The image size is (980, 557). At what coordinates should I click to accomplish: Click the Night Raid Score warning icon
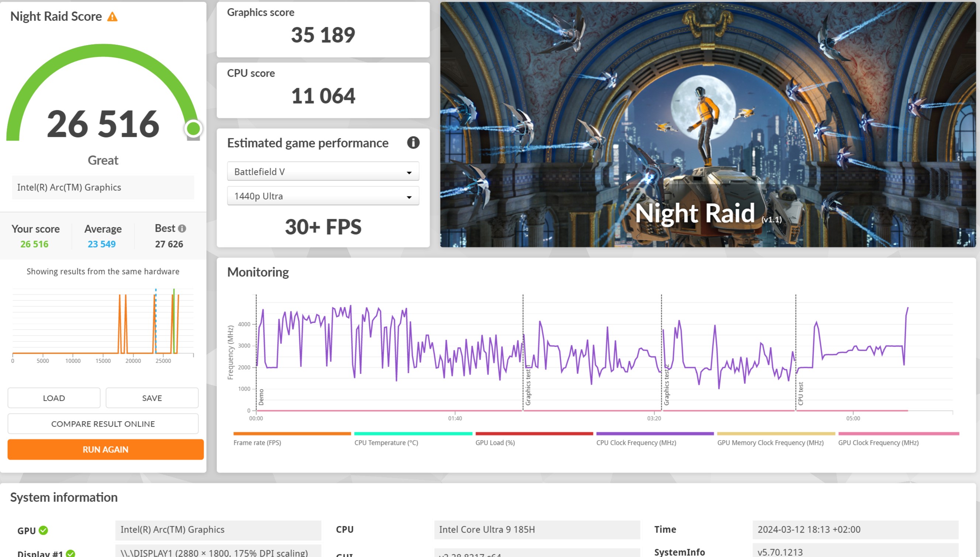[112, 17]
